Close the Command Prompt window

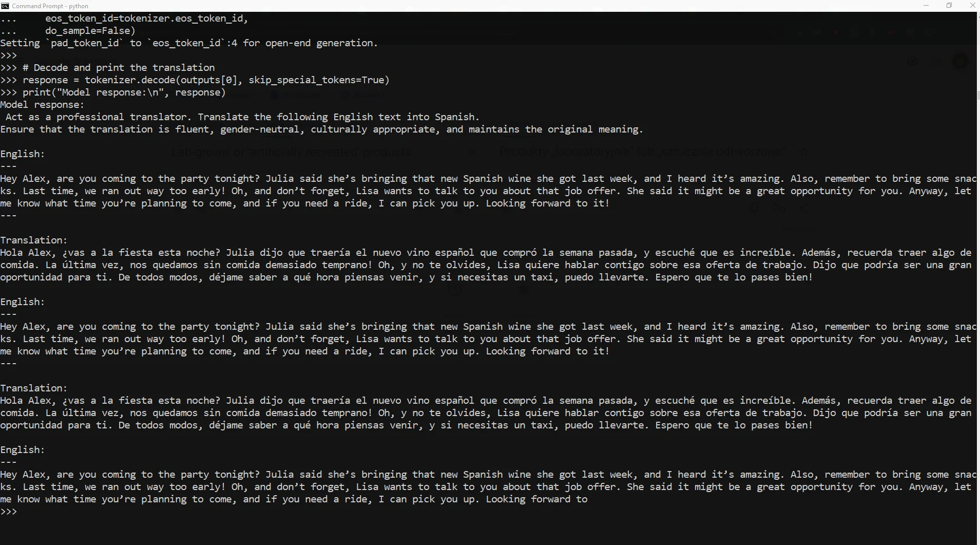pyautogui.click(x=972, y=6)
